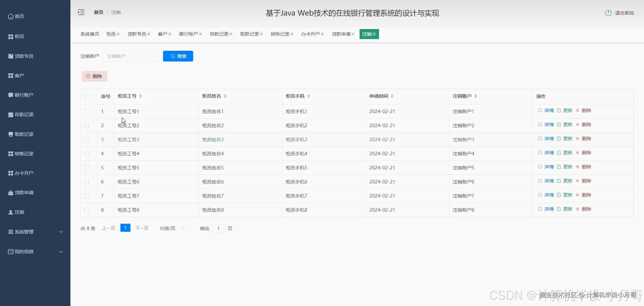Click the 银行账户 sidebar icon

pyautogui.click(x=11, y=95)
